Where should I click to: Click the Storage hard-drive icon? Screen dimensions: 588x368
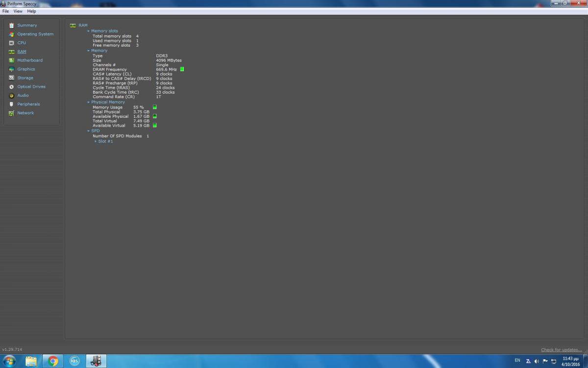tap(12, 78)
